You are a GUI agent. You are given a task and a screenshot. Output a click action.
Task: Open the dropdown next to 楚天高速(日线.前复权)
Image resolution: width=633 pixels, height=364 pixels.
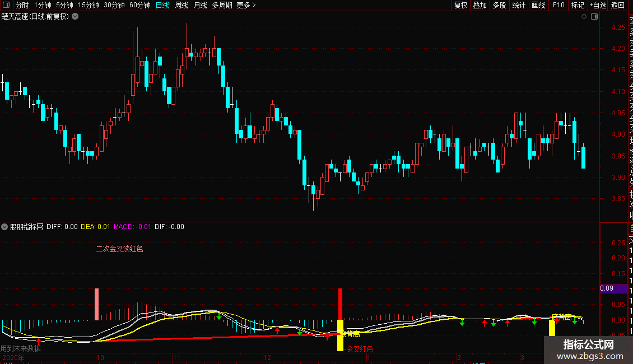(75, 17)
